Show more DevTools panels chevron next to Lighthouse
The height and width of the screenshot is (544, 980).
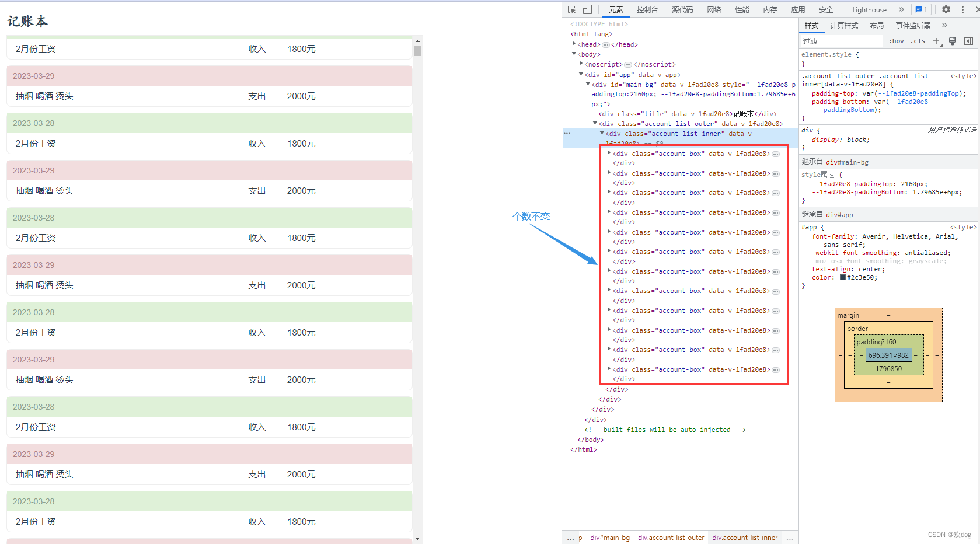(901, 9)
